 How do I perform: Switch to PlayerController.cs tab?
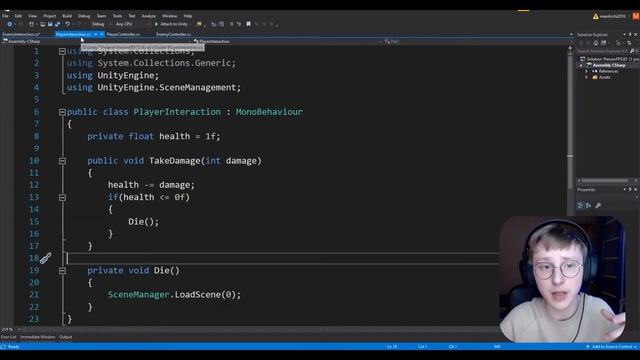click(123, 34)
